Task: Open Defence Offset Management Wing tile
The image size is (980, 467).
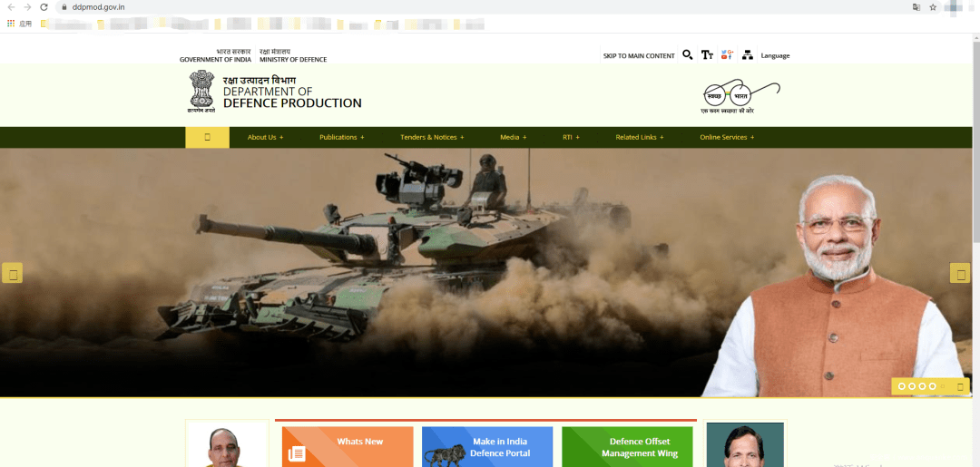Action: (x=628, y=446)
